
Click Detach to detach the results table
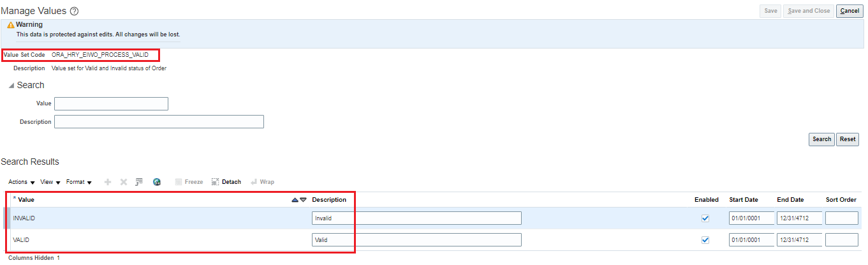click(226, 182)
